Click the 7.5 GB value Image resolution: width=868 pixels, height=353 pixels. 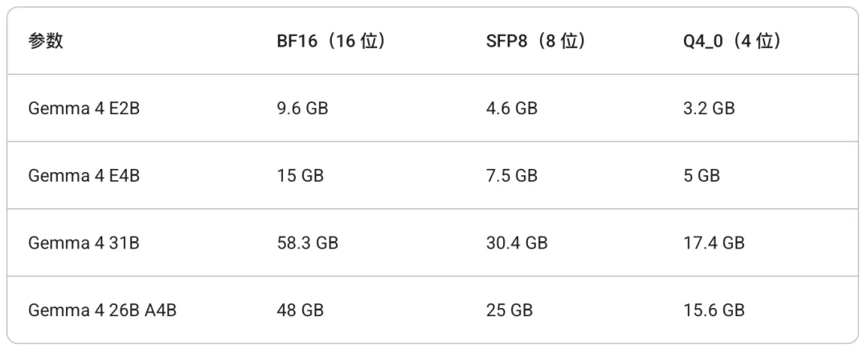tap(511, 175)
